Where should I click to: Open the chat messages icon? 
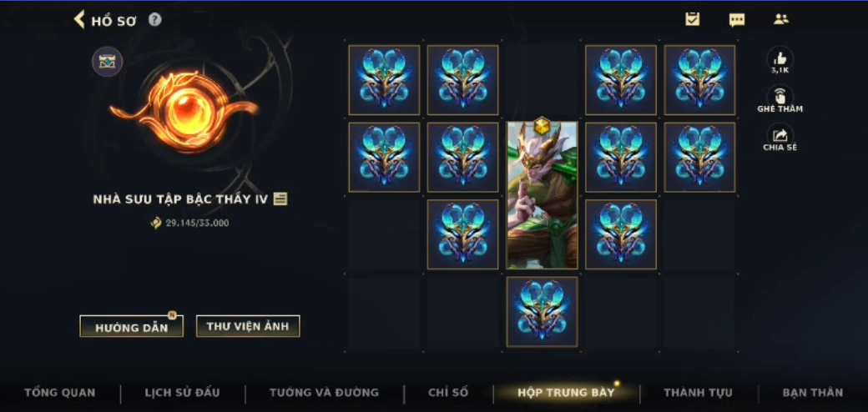(736, 21)
